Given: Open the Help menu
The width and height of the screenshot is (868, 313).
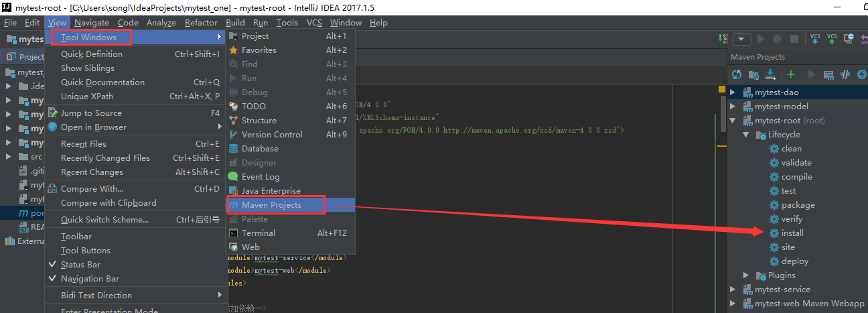Looking at the screenshot, I should click(x=378, y=22).
